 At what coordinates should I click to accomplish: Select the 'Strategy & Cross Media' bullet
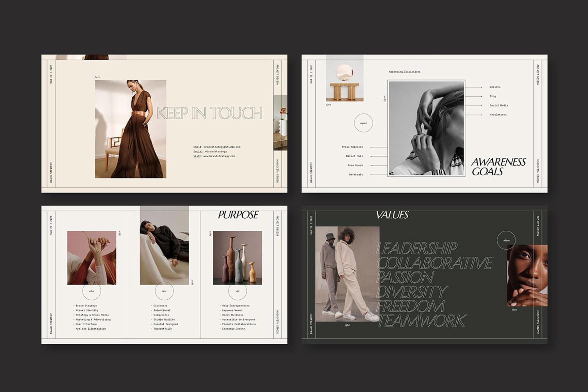coord(91,315)
